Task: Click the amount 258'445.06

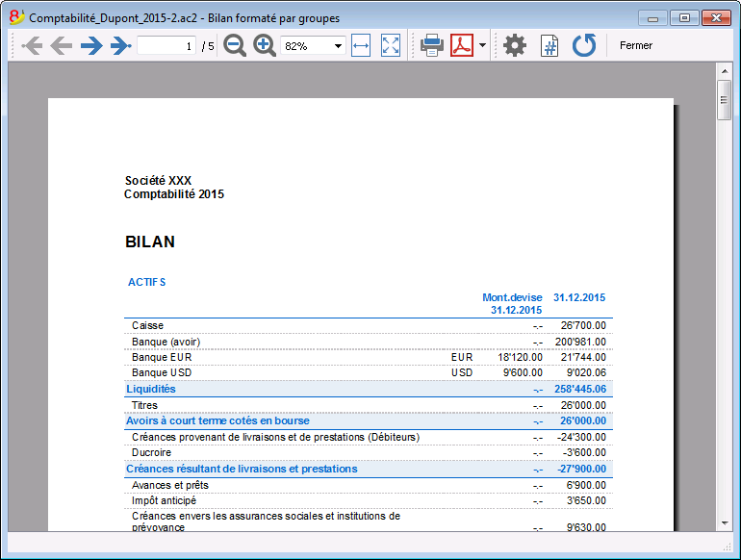Action: point(580,389)
